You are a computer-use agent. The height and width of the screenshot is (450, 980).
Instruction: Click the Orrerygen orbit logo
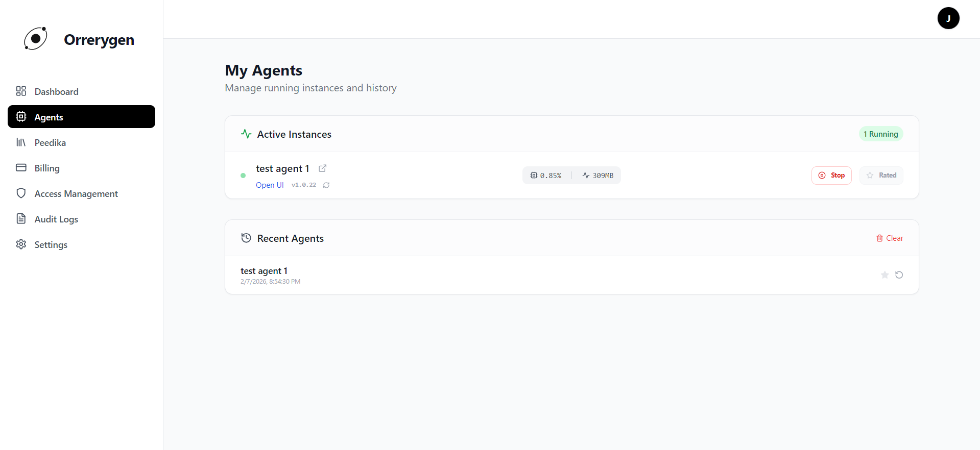35,38
